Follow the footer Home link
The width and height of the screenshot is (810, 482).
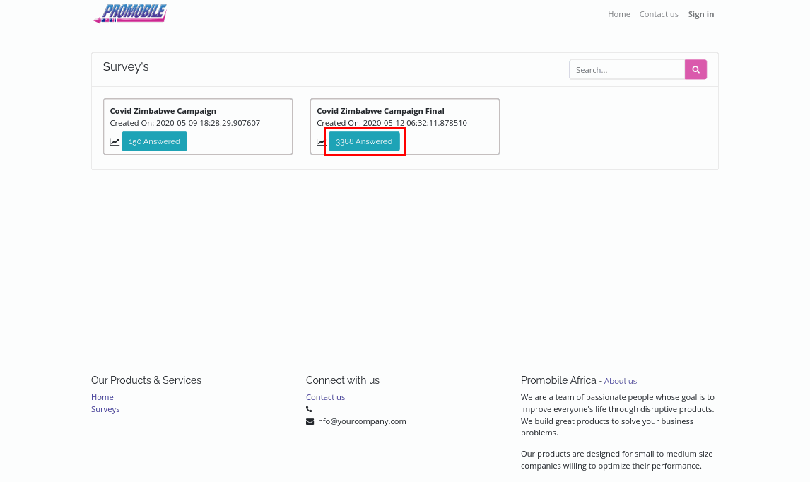click(x=102, y=397)
